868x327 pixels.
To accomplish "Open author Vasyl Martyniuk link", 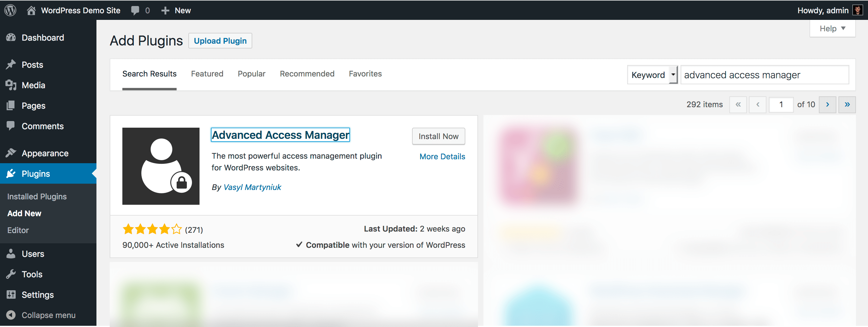I will click(x=252, y=187).
